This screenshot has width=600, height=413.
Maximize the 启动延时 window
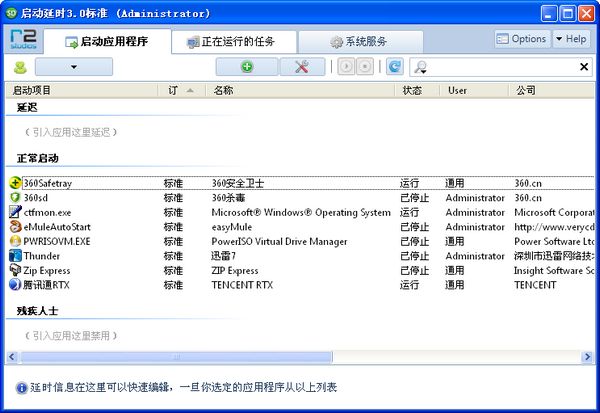(x=567, y=14)
